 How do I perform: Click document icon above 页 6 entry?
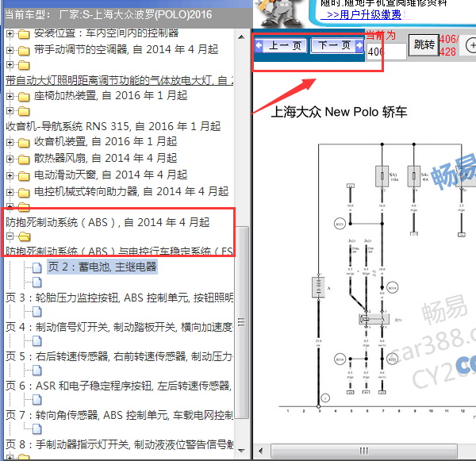[37, 371]
